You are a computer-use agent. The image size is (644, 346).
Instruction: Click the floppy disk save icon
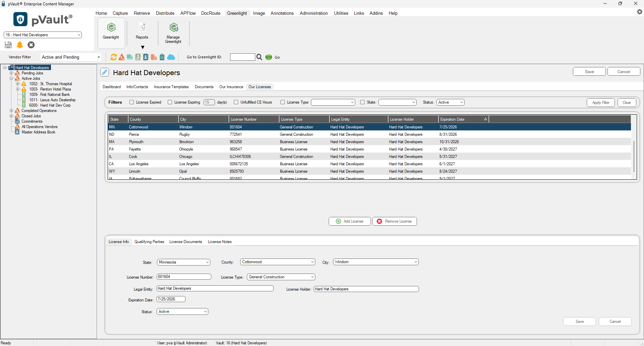[8, 45]
